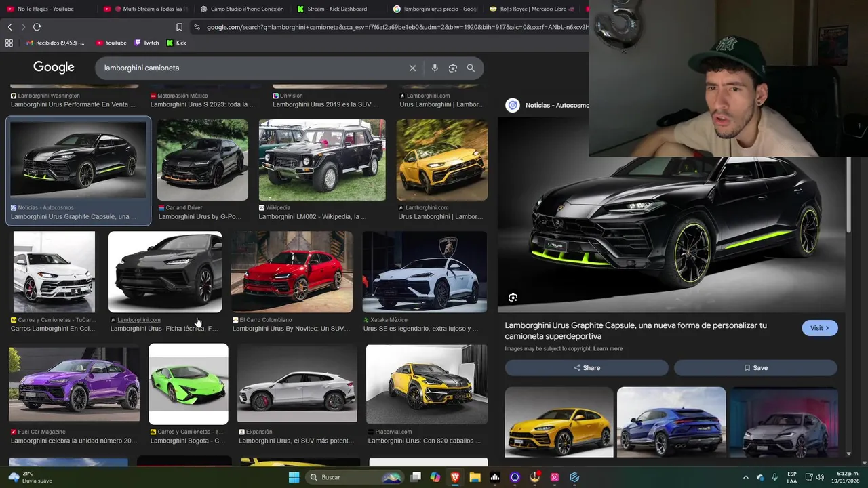Click the Learn more copyright link
The height and width of the screenshot is (488, 868).
[x=608, y=349]
